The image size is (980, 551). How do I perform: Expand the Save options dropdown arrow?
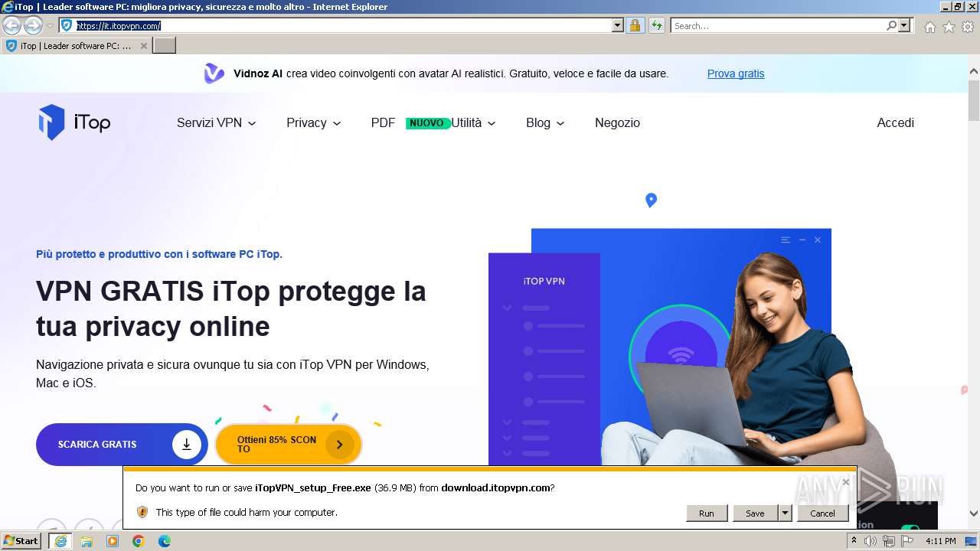pyautogui.click(x=785, y=513)
